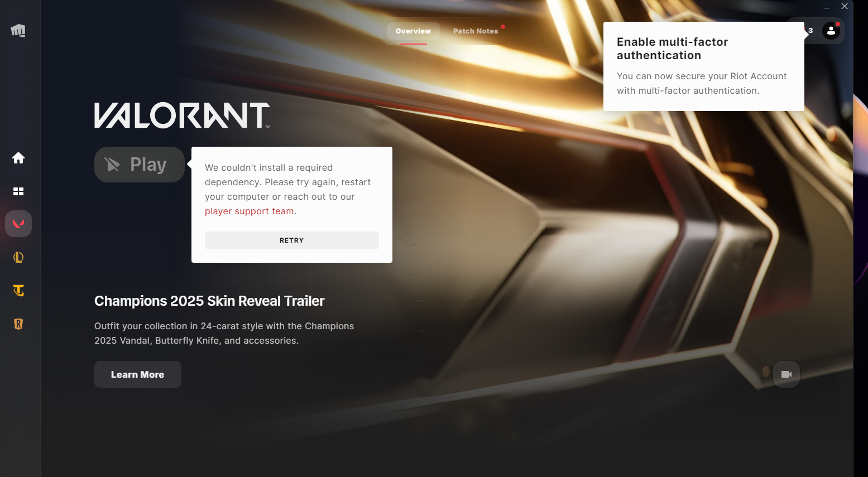This screenshot has height=477, width=868.
Task: Click the 'Outfit your collection' description text
Action: 224,333
